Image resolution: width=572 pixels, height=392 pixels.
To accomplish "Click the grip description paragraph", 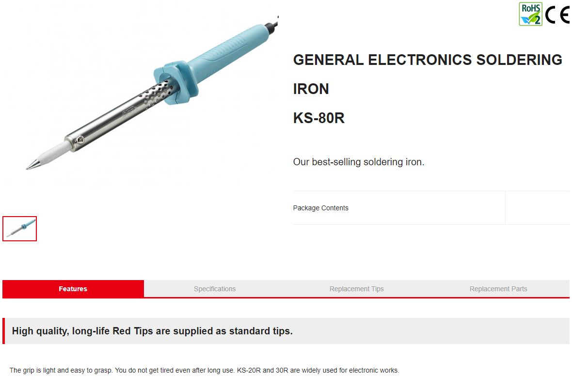I will [204, 370].
